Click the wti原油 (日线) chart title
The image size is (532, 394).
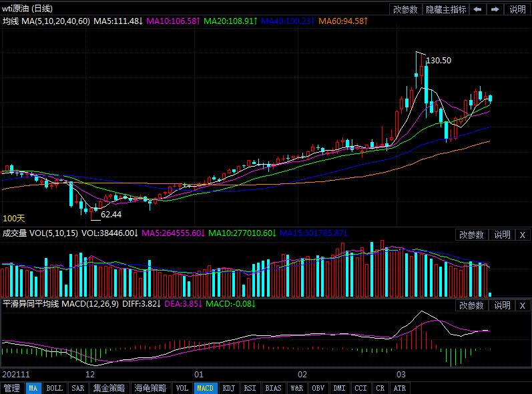tap(27, 9)
